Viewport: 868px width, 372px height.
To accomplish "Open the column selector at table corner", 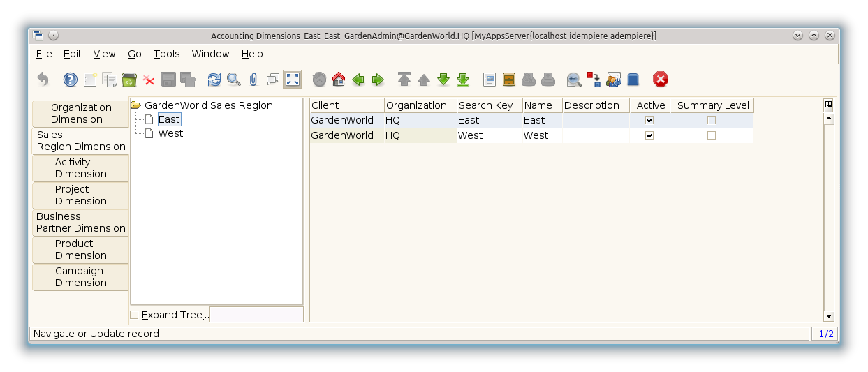I will click(829, 105).
